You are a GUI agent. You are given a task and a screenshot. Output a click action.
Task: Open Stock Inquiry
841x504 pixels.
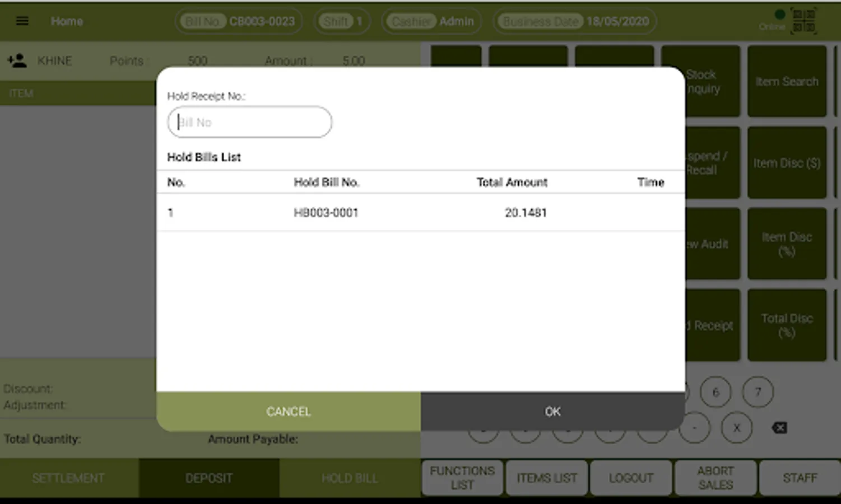point(701,81)
